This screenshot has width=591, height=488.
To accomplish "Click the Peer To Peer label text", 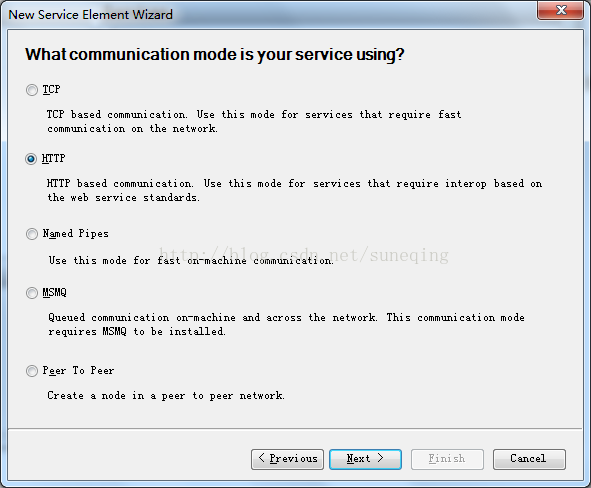I will [78, 371].
